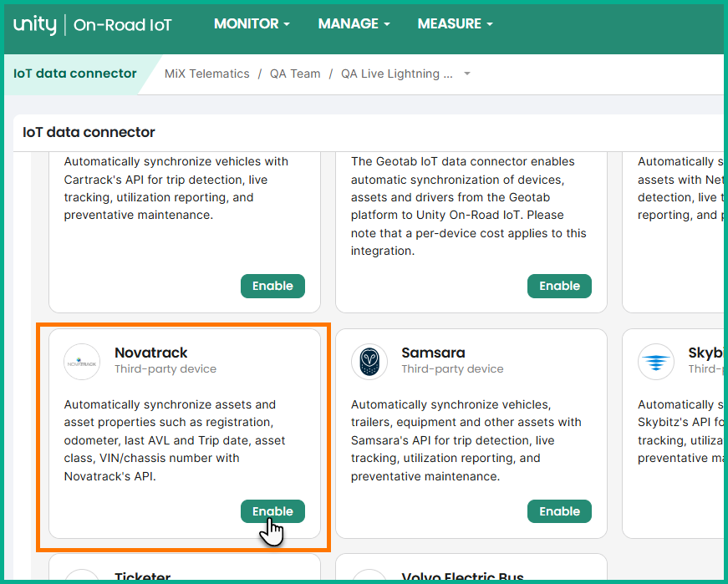The width and height of the screenshot is (728, 584).
Task: Click the Novatrack logo icon
Action: point(82,362)
